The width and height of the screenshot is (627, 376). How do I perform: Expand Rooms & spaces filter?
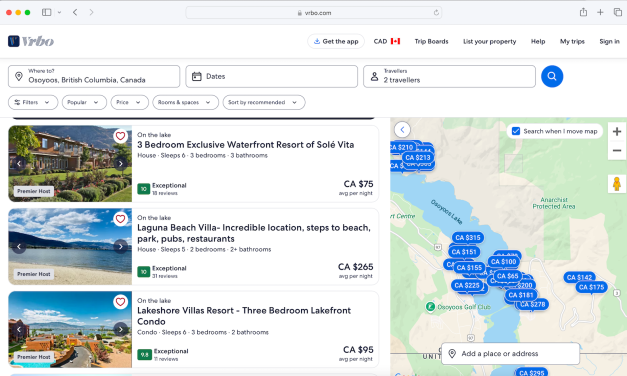click(186, 102)
